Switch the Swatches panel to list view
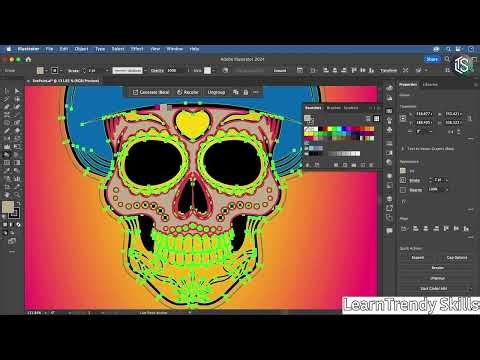 [x=368, y=119]
